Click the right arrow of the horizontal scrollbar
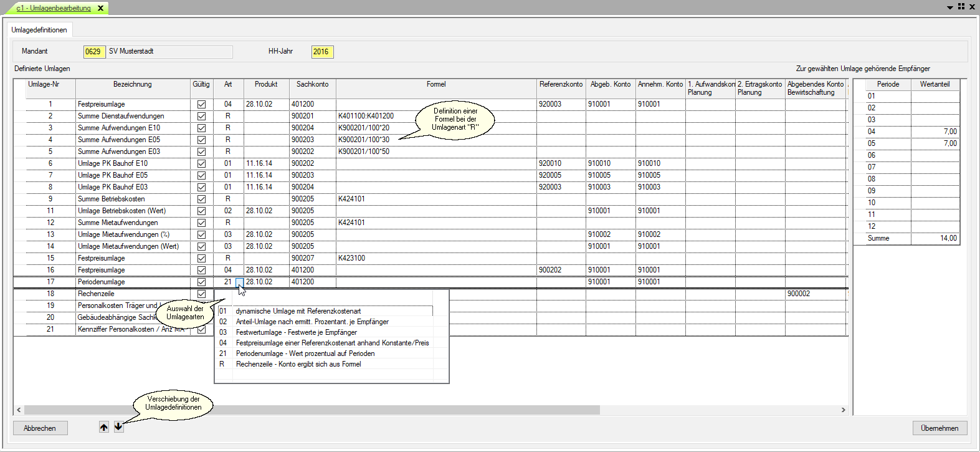 point(843,410)
